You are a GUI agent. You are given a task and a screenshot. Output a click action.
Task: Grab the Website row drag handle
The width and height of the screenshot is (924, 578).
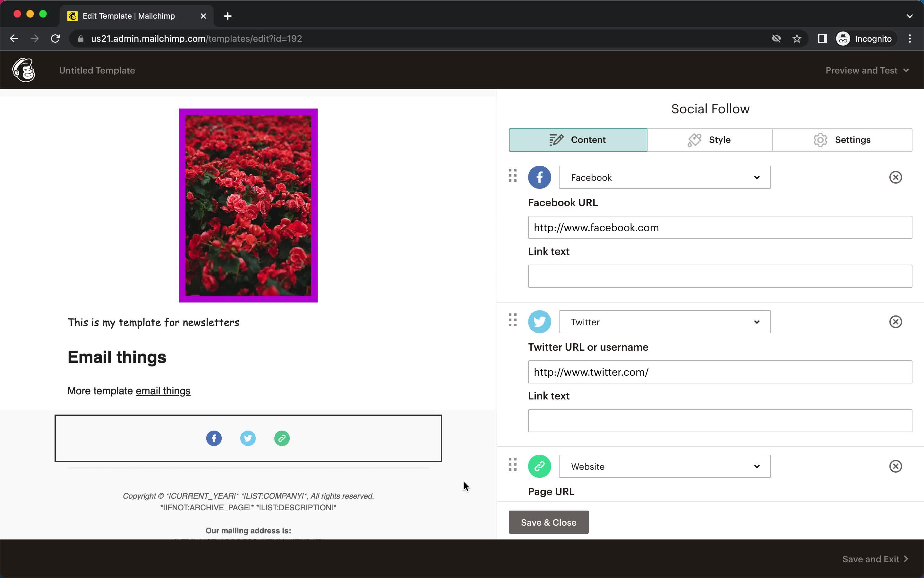pos(512,464)
